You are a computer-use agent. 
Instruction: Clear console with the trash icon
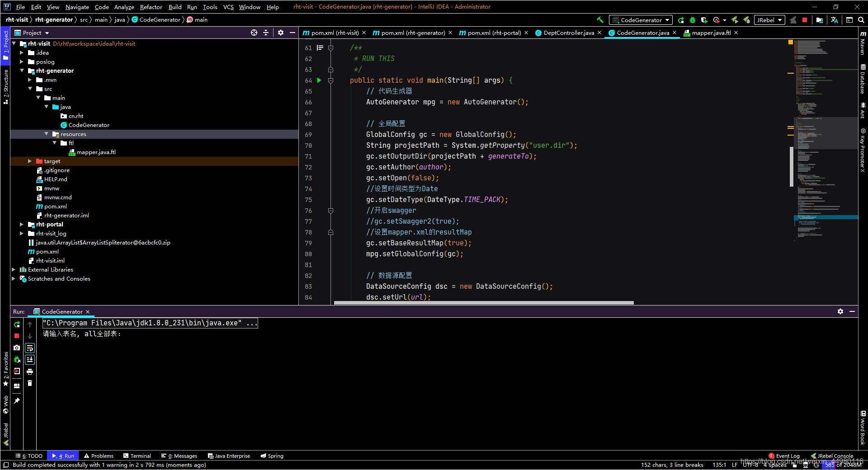point(30,383)
